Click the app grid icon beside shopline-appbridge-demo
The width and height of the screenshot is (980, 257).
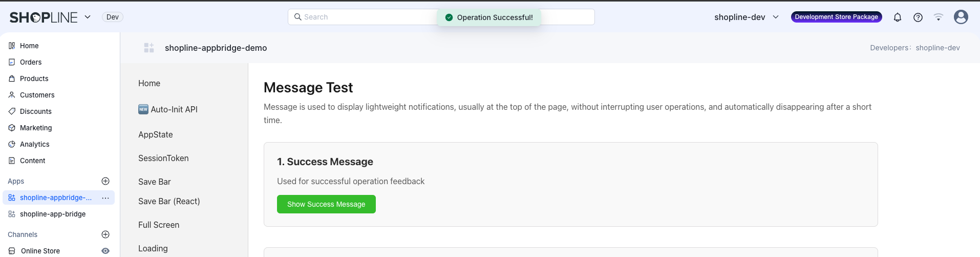pyautogui.click(x=149, y=48)
